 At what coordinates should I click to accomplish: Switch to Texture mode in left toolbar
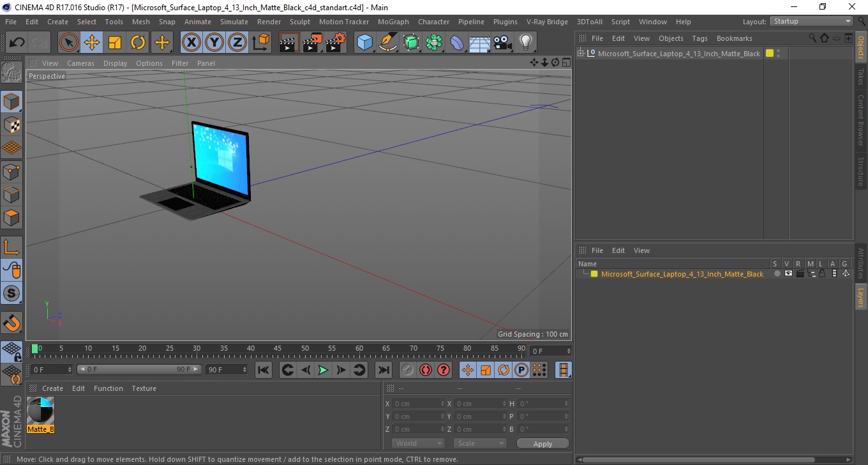(11, 125)
